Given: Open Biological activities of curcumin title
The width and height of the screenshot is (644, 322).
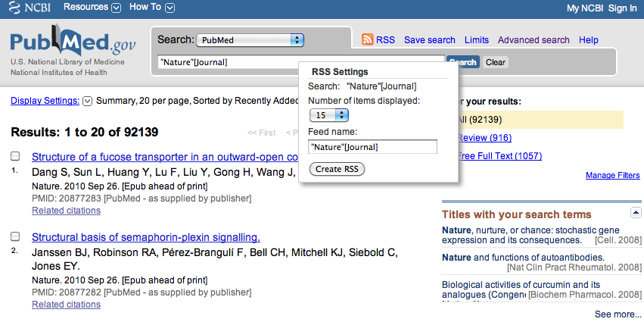Looking at the screenshot, I should point(521,289).
